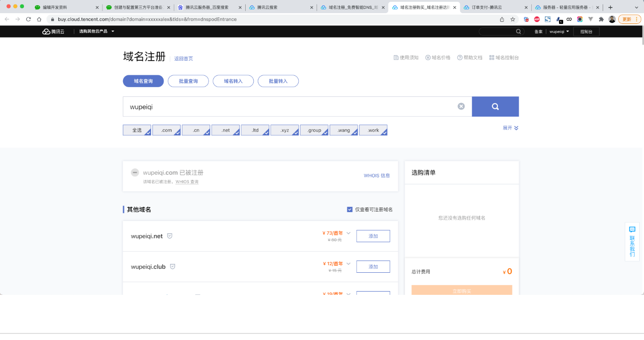This screenshot has height=340, width=644.
Task: Click 返回首页 link
Action: (184, 59)
